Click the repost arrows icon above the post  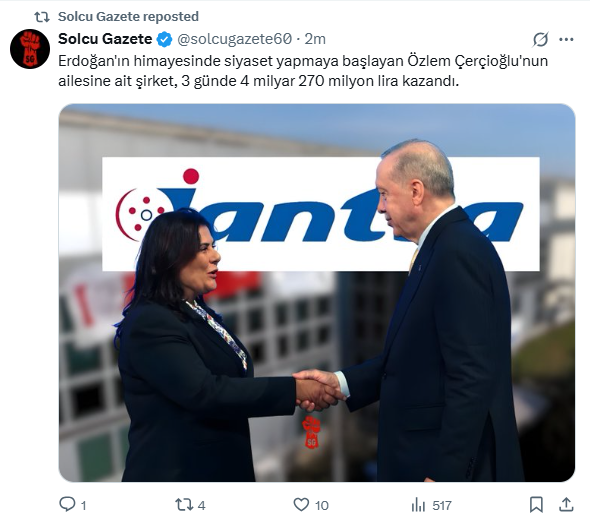tap(42, 17)
